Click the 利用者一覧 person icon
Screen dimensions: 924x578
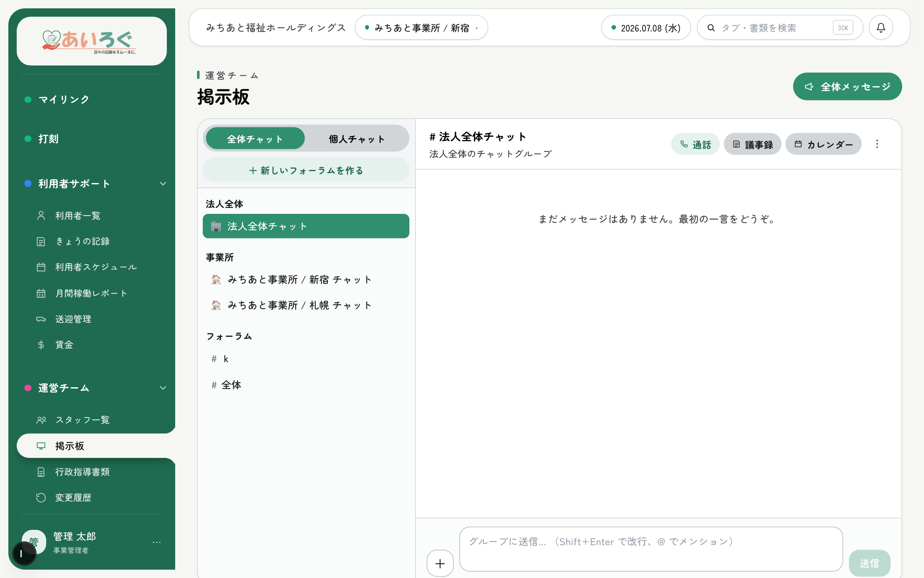(x=41, y=215)
